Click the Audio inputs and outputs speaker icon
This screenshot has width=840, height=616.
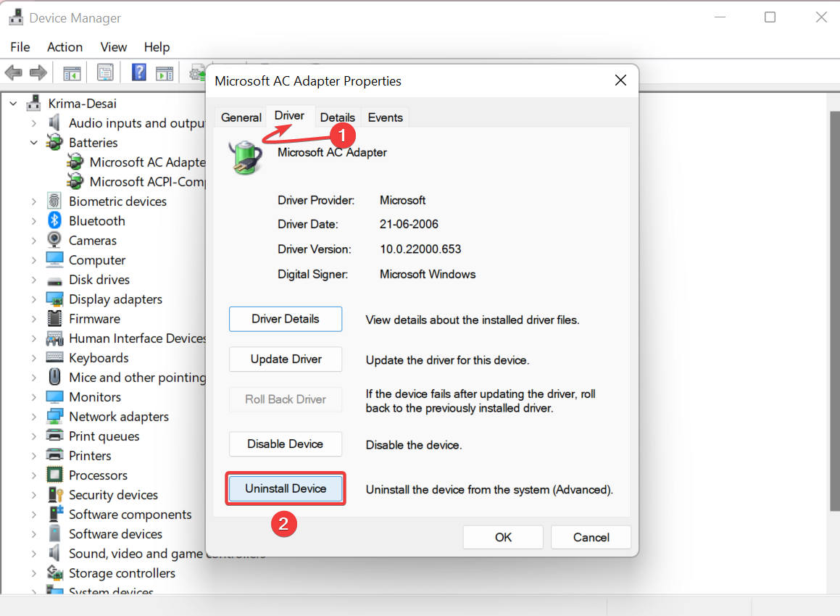[54, 122]
